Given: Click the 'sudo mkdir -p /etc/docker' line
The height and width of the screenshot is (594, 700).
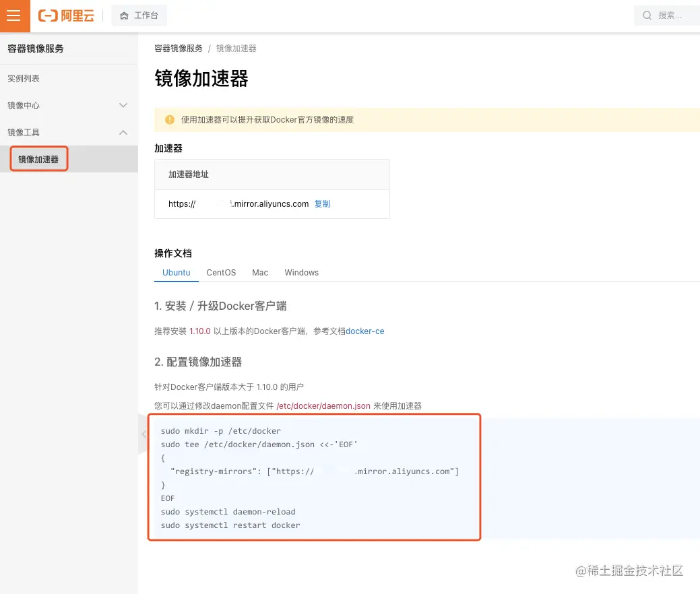Looking at the screenshot, I should pos(221,431).
